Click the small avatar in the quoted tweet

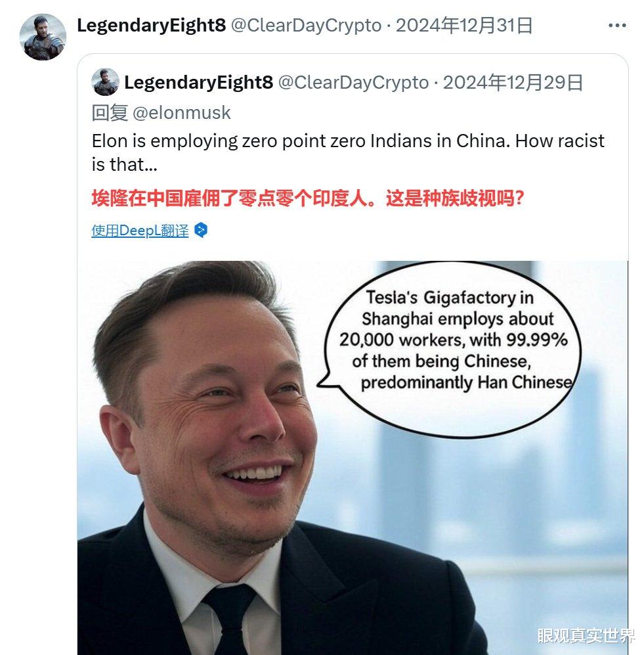coord(105,82)
